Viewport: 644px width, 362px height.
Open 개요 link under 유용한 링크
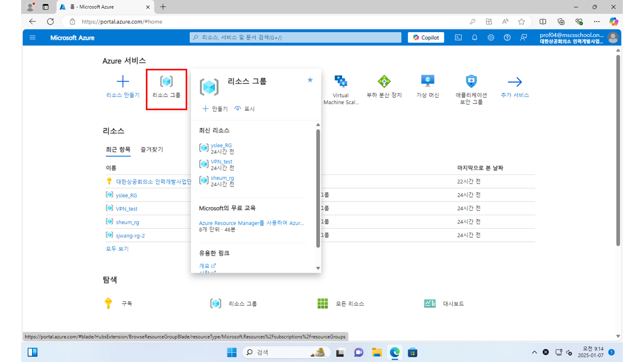tap(207, 265)
